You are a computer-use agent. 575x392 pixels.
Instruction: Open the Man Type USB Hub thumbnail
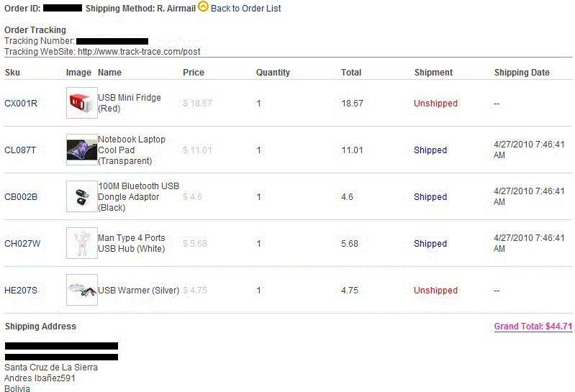pos(82,243)
